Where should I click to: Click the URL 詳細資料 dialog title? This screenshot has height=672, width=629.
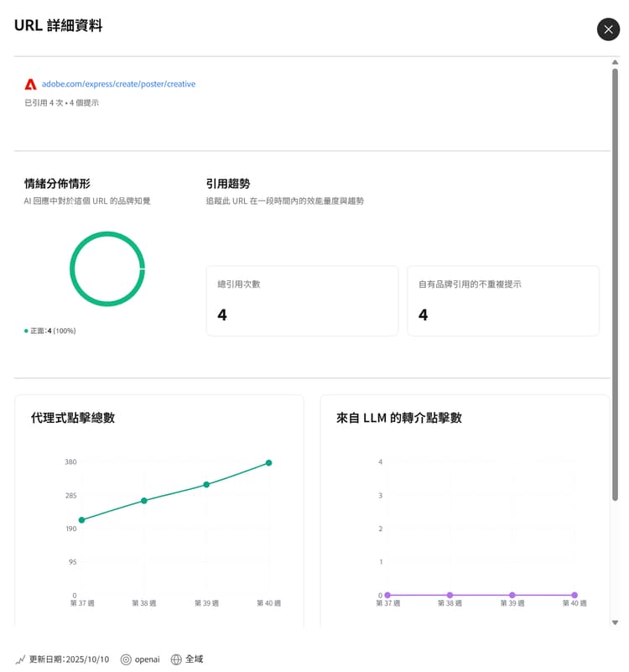(x=58, y=25)
